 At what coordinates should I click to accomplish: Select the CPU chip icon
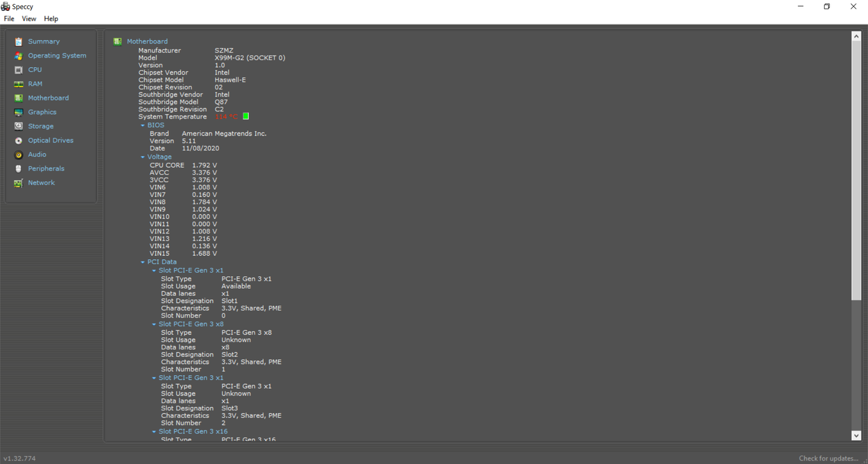coord(18,70)
